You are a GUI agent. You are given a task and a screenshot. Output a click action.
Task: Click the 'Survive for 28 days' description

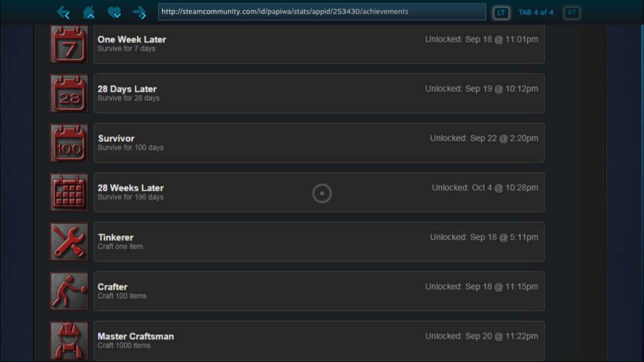pyautogui.click(x=129, y=98)
